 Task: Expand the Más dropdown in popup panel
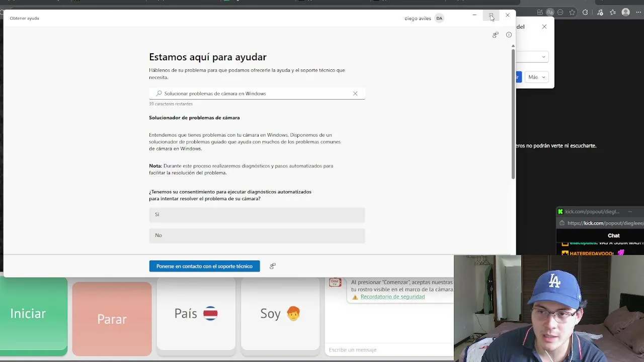click(x=537, y=77)
